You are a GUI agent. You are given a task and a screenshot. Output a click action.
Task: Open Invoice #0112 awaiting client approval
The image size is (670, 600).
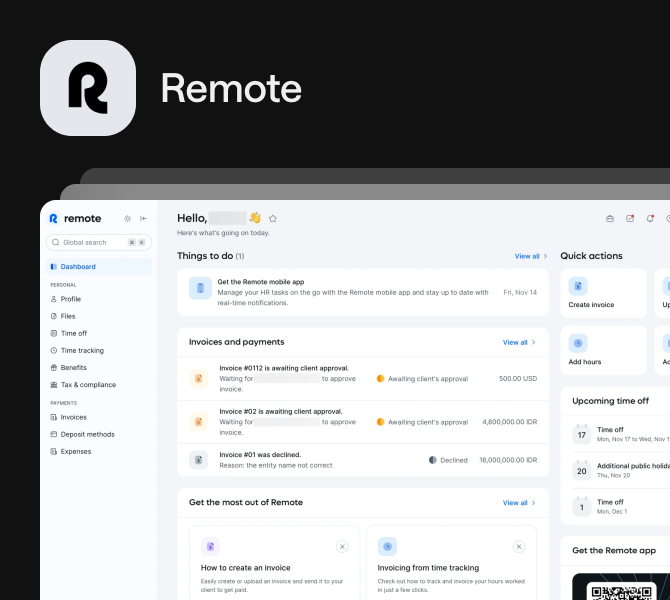tap(363, 379)
